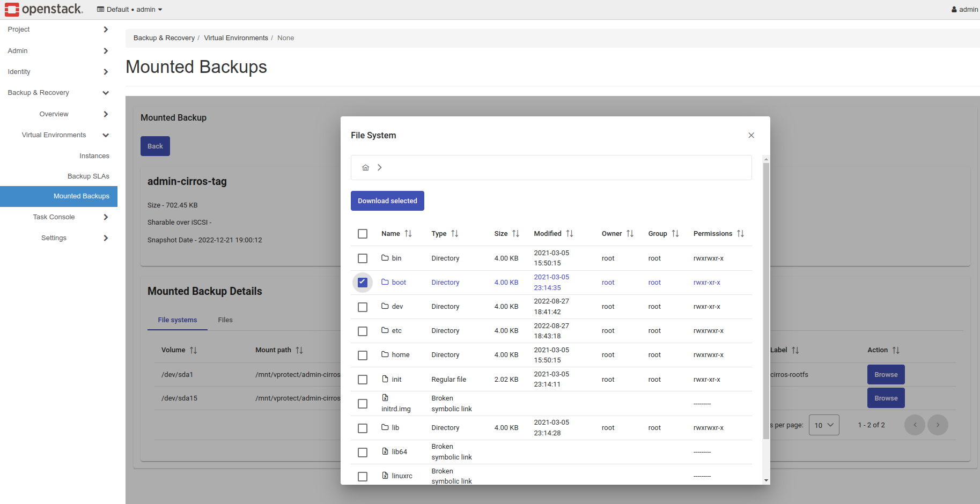Uncheck the boot directory checkbox
980x504 pixels.
click(363, 283)
